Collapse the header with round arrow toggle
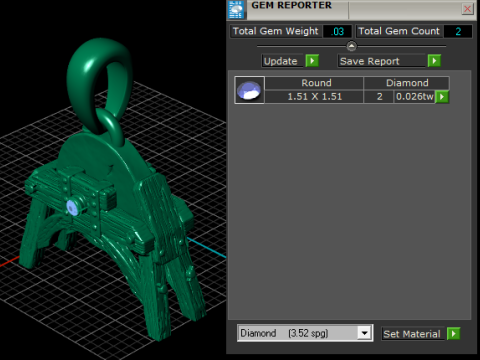Image resolution: width=480 pixels, height=360 pixels. click(x=351, y=46)
